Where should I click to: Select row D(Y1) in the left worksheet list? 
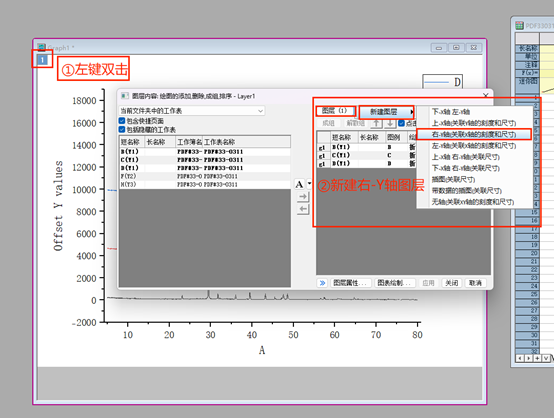(205, 168)
